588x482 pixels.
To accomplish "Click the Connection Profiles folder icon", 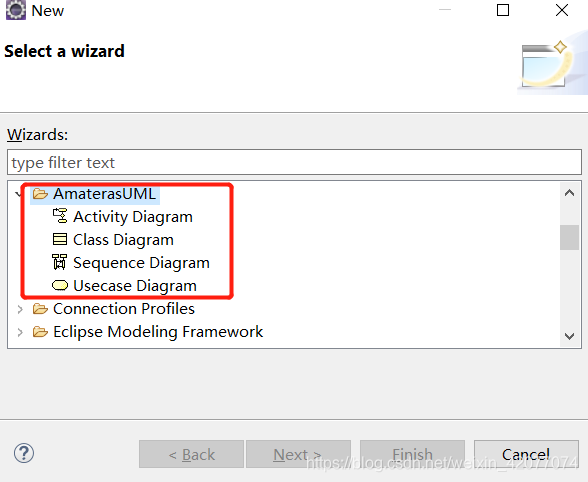I will 40,309.
